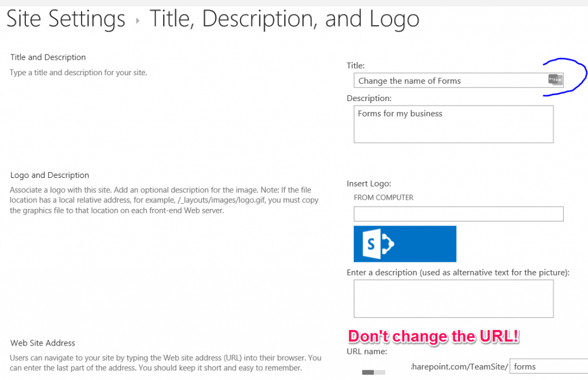Open Site Settings from the breadcrumb
The height and width of the screenshot is (380, 588).
[x=65, y=19]
